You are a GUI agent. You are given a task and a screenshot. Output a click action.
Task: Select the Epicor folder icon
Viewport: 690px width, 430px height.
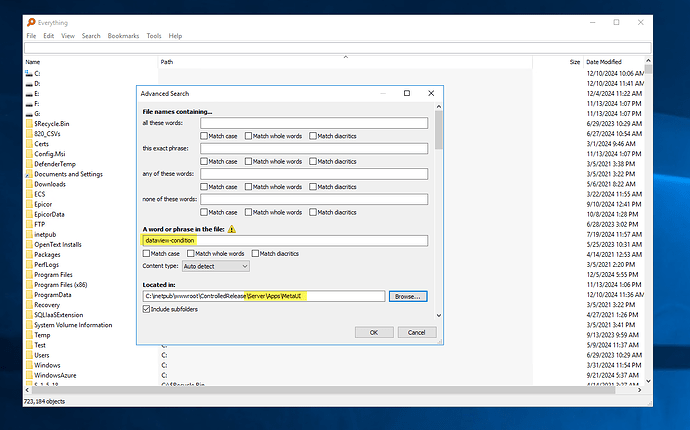(29, 204)
